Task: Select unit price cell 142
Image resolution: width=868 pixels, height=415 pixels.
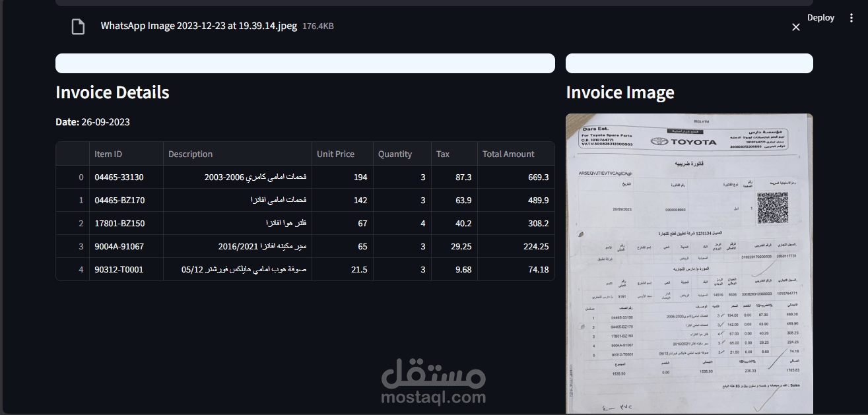Action: pyautogui.click(x=343, y=201)
